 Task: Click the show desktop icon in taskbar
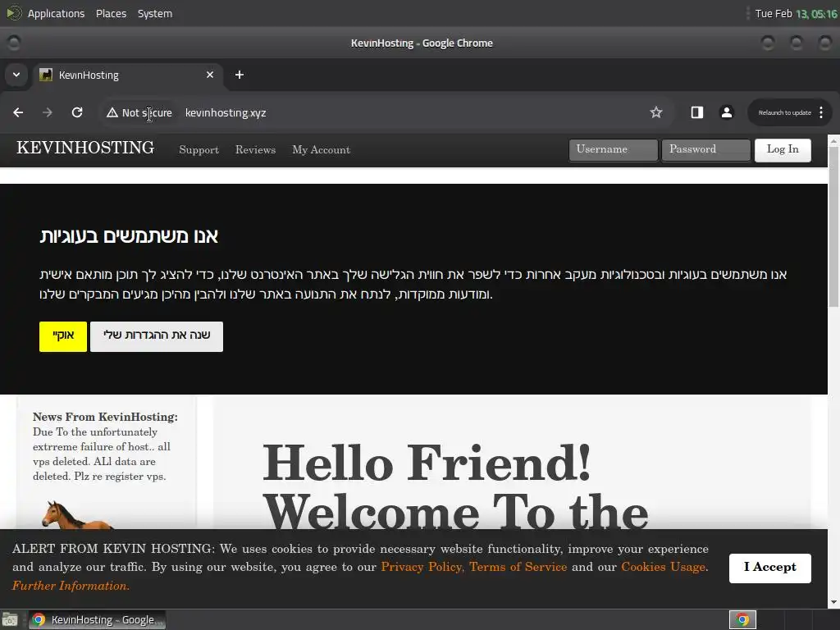10,620
